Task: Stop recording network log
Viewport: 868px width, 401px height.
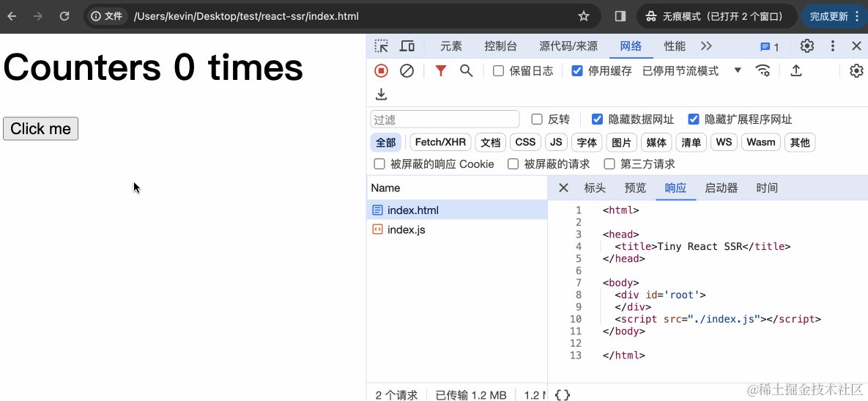Action: click(x=381, y=71)
